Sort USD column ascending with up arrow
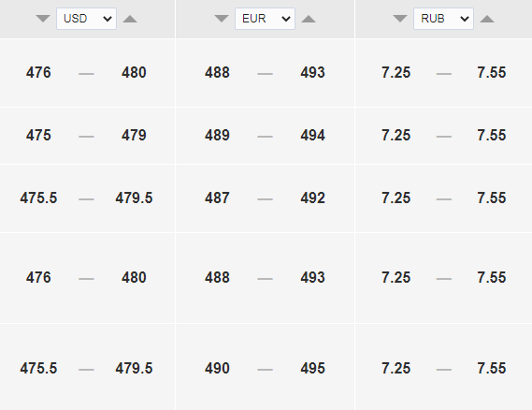The image size is (532, 410). pyautogui.click(x=130, y=19)
